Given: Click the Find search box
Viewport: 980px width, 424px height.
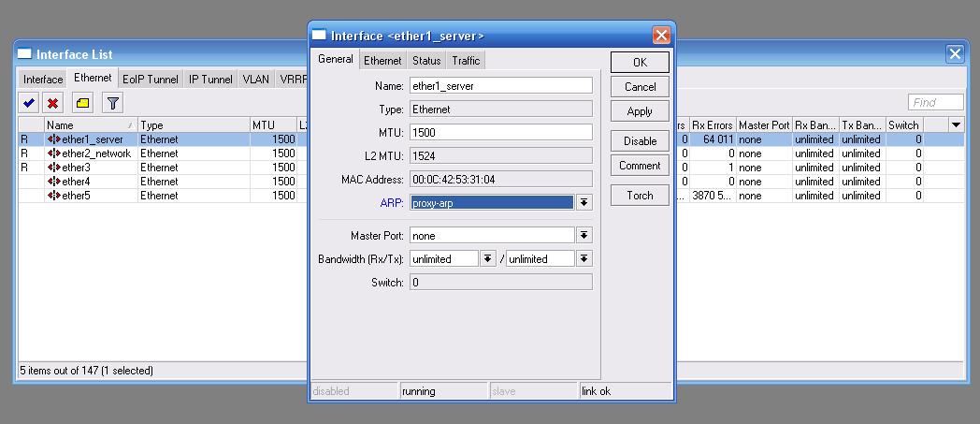Looking at the screenshot, I should (x=935, y=103).
